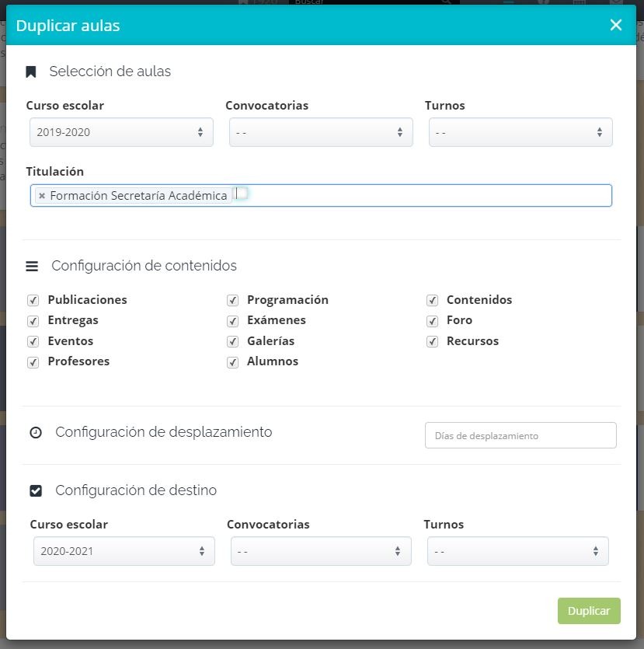644x649 pixels.
Task: Click the bookmark icon beside Selección de aulas
Action: coord(31,72)
